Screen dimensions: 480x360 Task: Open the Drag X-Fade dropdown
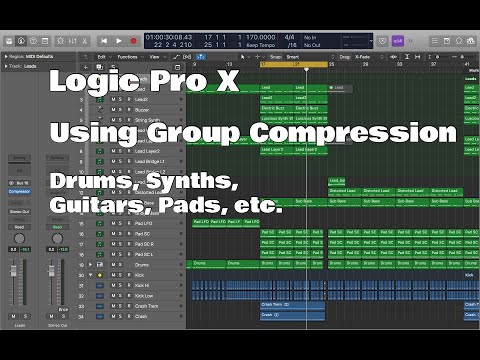coord(369,57)
